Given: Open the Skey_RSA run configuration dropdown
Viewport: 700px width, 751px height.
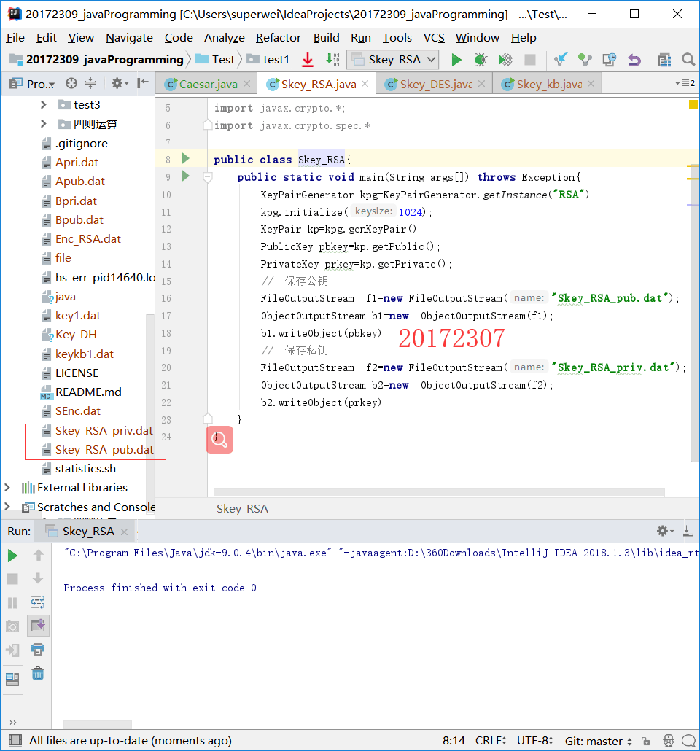Looking at the screenshot, I should point(394,60).
